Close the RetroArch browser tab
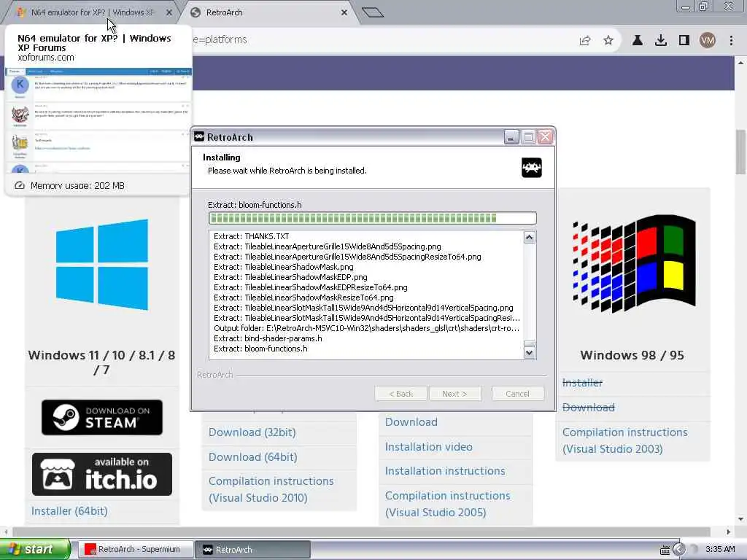 click(344, 13)
